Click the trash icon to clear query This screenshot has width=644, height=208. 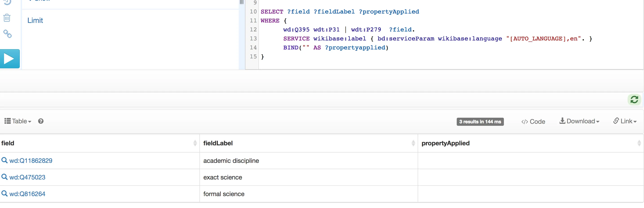pyautogui.click(x=7, y=18)
